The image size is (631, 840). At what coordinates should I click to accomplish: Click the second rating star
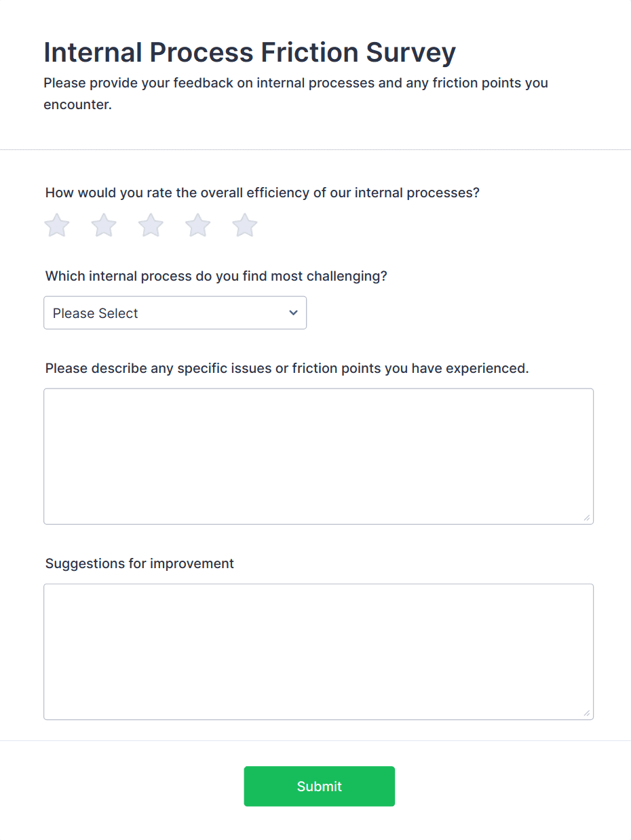[104, 225]
